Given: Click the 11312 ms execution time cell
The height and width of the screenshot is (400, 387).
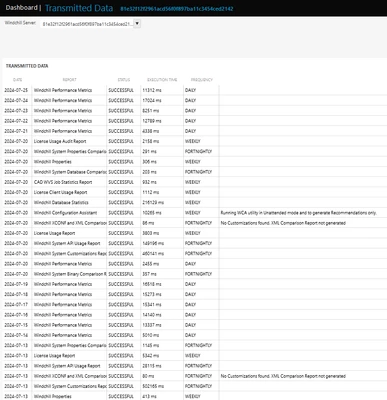Looking at the screenshot, I should tap(152, 90).
